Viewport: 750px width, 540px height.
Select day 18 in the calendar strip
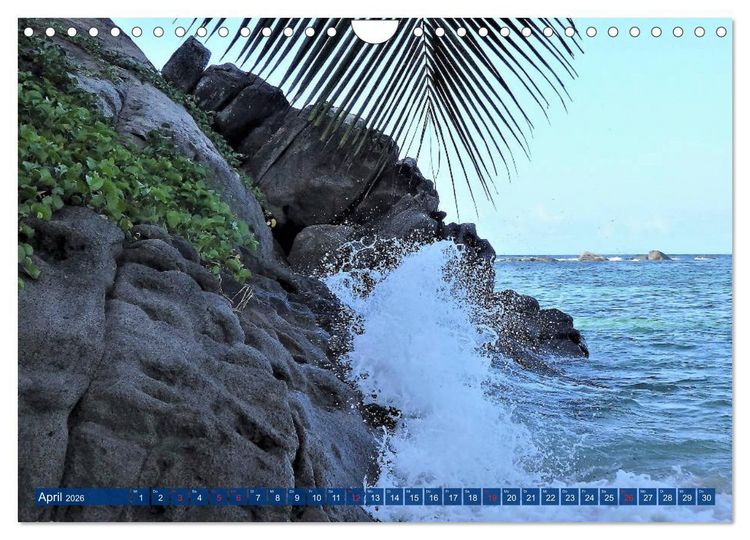(473, 497)
